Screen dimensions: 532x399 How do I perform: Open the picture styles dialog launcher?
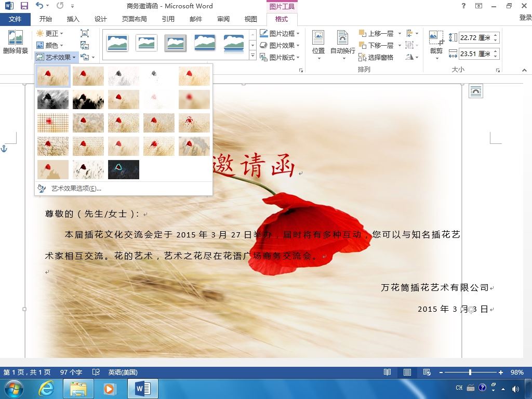click(301, 70)
